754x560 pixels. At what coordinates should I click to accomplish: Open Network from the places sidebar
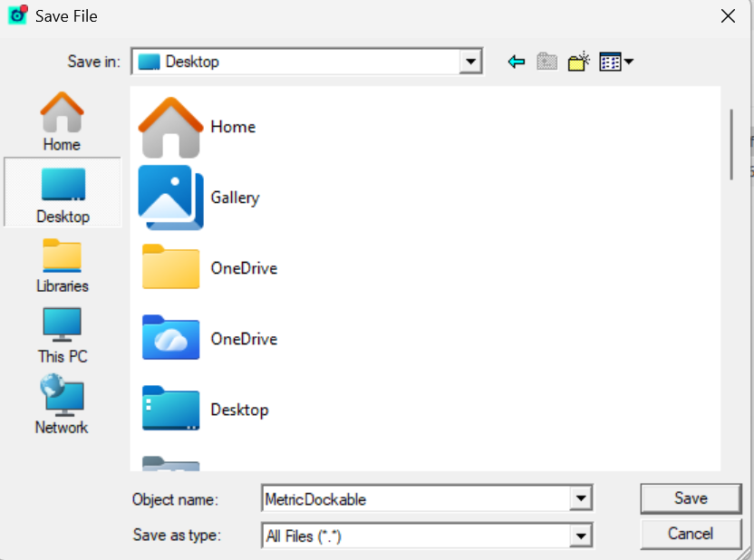coord(62,406)
